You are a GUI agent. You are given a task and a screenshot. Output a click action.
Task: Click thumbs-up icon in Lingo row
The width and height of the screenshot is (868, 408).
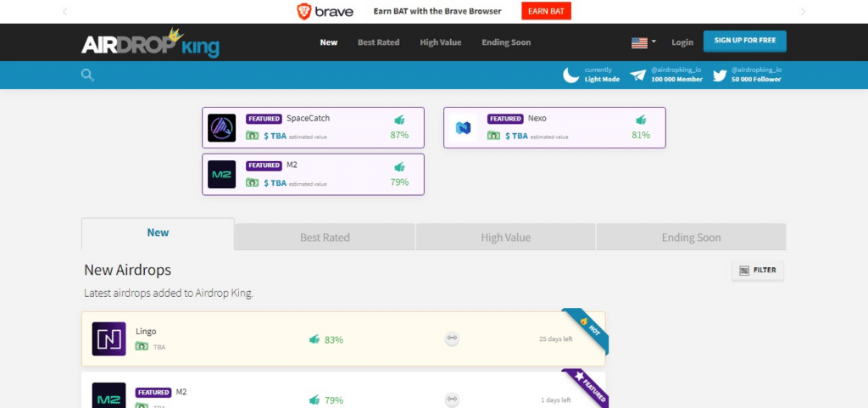[x=314, y=339]
